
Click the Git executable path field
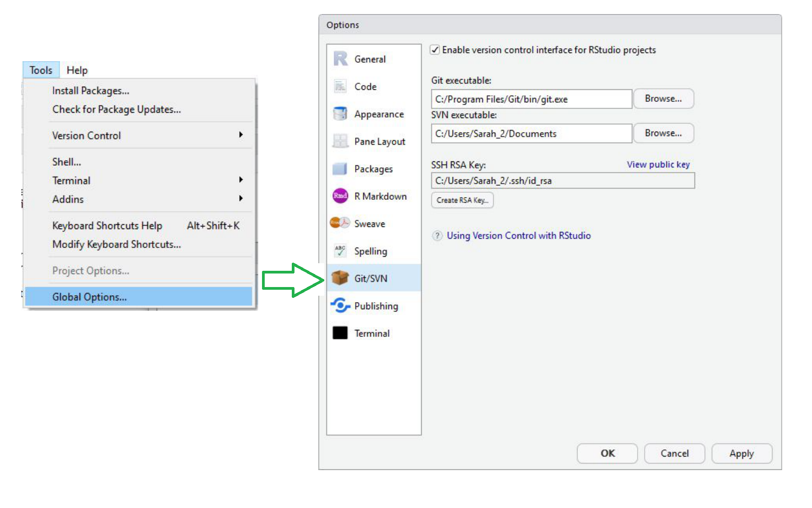point(532,99)
